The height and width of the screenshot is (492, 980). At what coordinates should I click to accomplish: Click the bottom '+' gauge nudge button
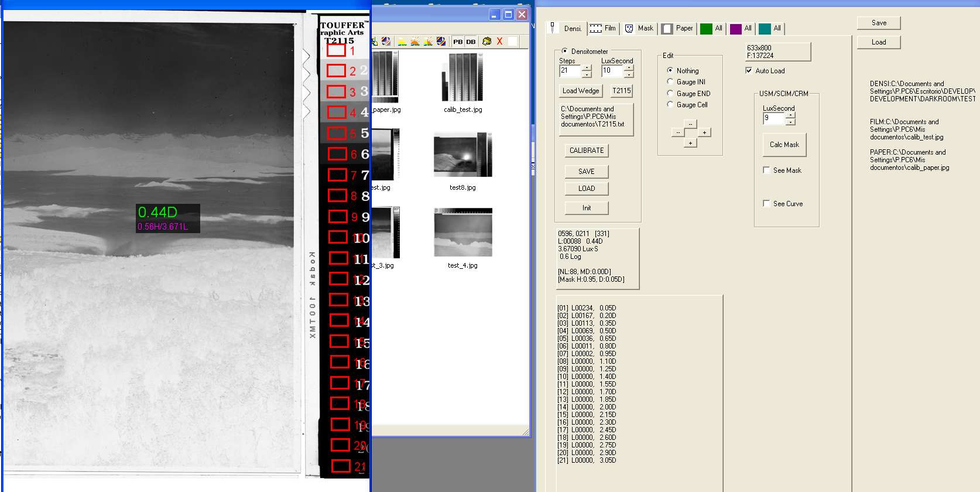pyautogui.click(x=690, y=142)
